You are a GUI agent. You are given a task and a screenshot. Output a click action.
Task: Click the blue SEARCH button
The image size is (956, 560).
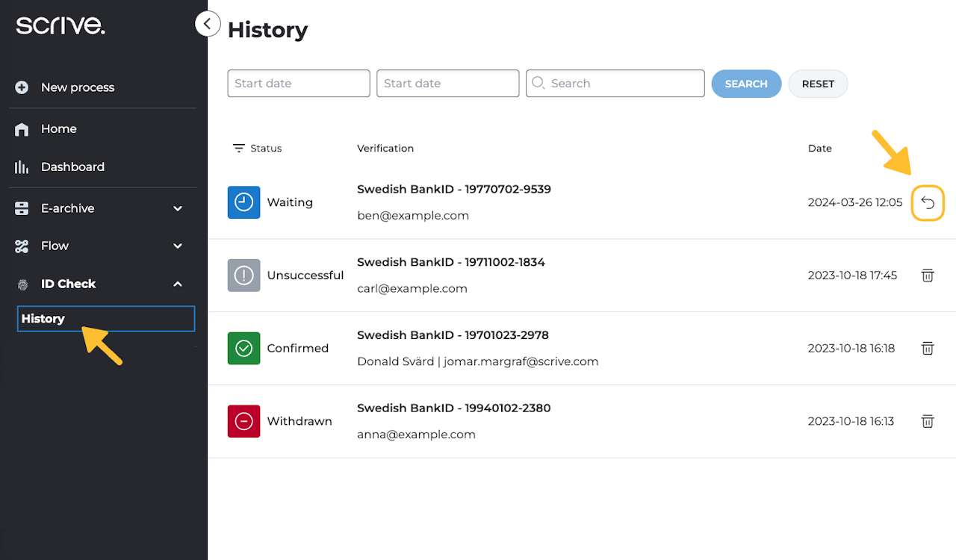746,84
